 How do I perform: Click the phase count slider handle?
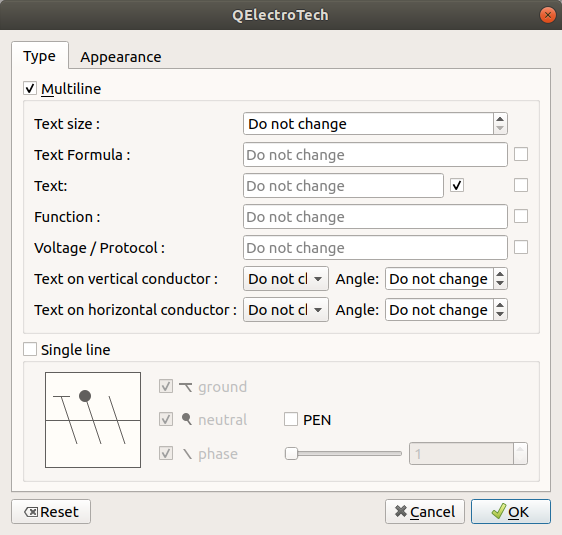291,454
